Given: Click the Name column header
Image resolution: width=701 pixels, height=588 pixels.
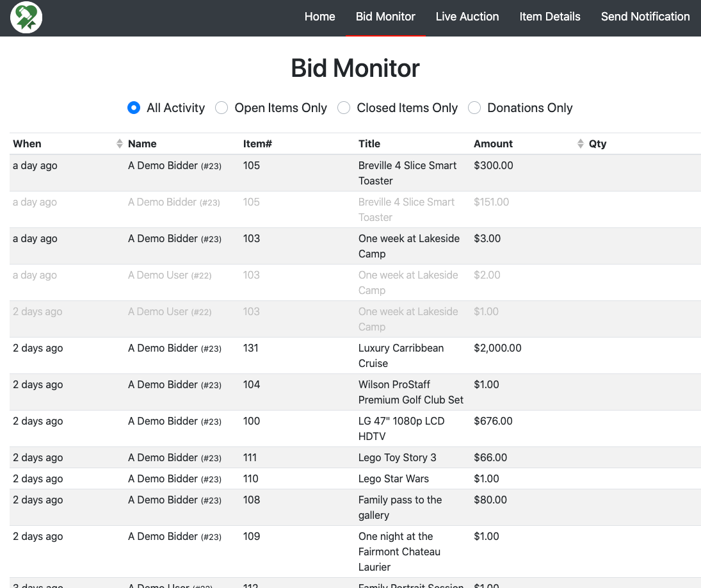Looking at the screenshot, I should coord(142,144).
